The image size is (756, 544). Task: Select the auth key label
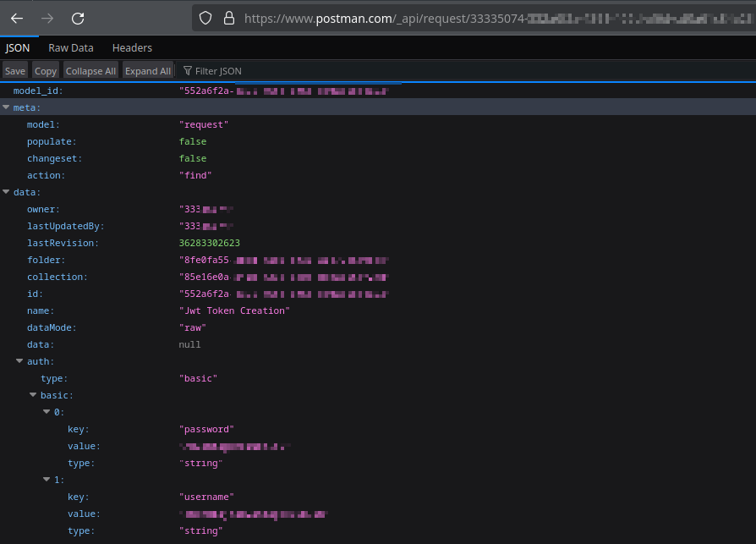[41, 361]
